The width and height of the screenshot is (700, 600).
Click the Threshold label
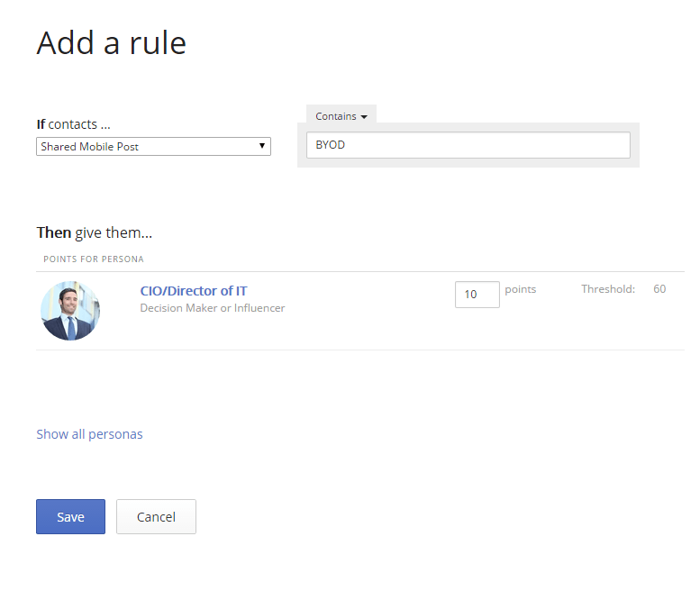[608, 289]
